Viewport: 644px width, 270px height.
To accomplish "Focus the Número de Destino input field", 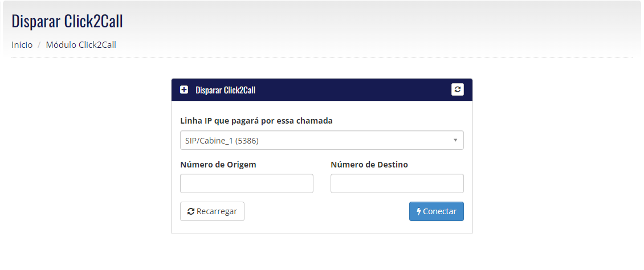I will point(397,183).
